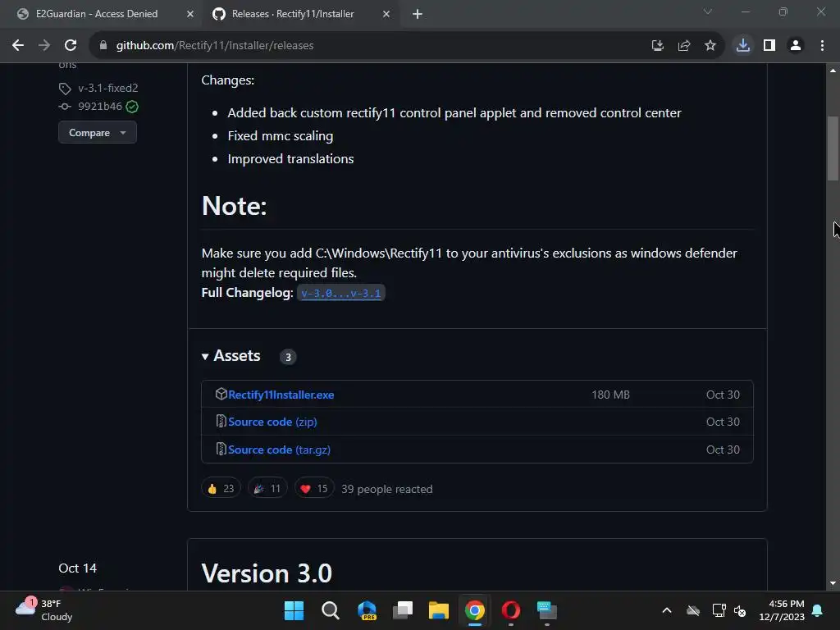
Task: View site information lock icon
Action: pos(103,46)
